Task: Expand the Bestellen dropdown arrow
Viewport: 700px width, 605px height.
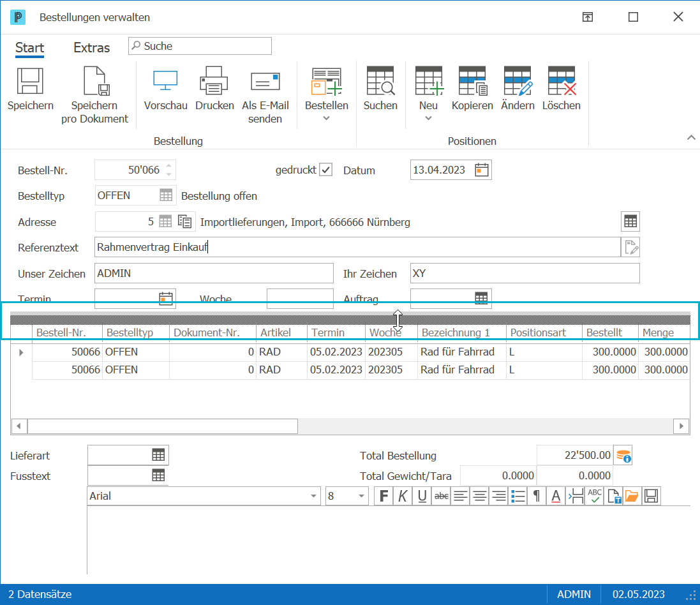Action: point(326,118)
